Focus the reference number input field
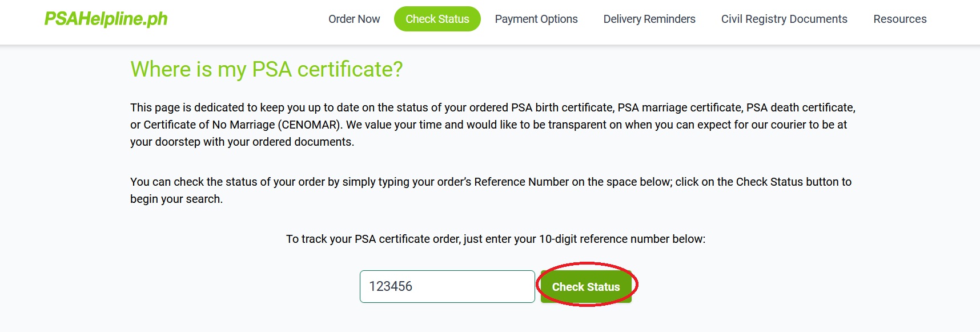 [447, 286]
